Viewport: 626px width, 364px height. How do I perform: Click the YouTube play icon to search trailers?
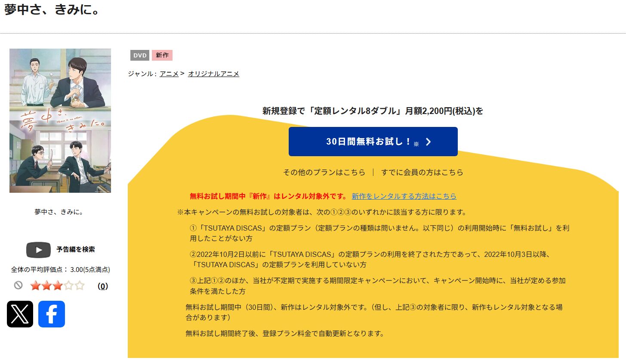coord(38,250)
